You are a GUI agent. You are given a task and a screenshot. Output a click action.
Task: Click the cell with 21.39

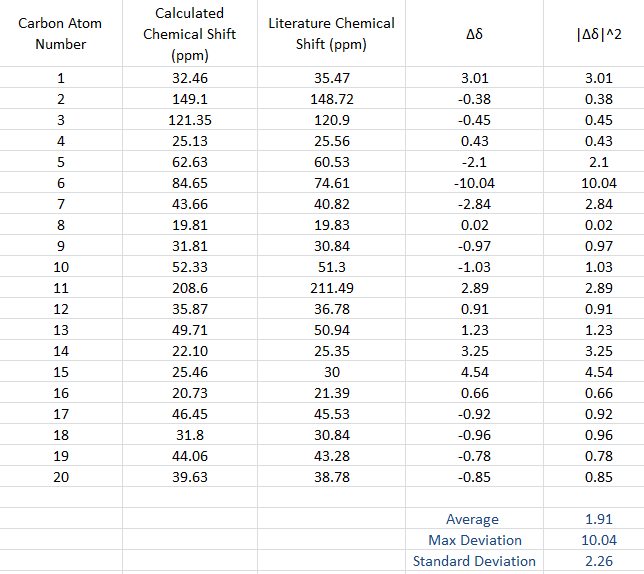point(331,393)
